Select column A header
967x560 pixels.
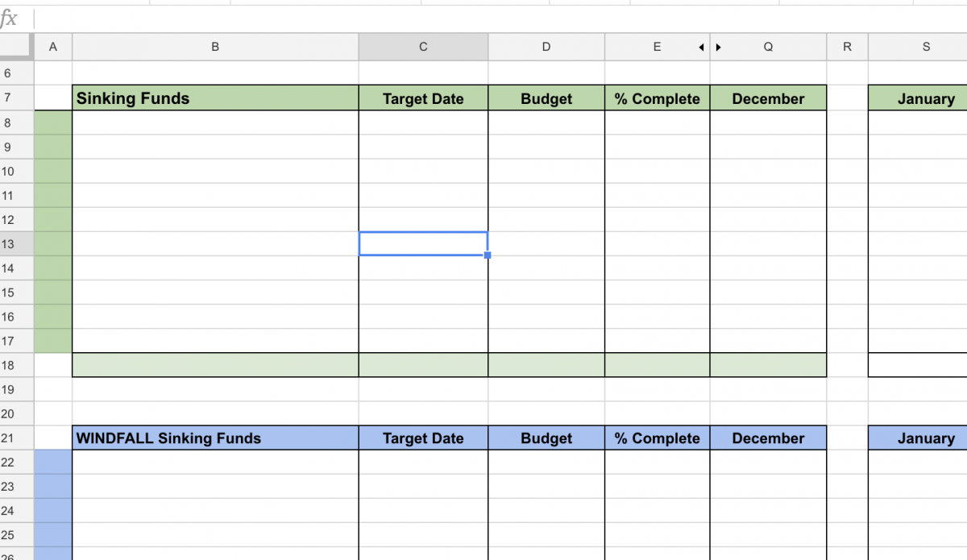click(x=53, y=48)
